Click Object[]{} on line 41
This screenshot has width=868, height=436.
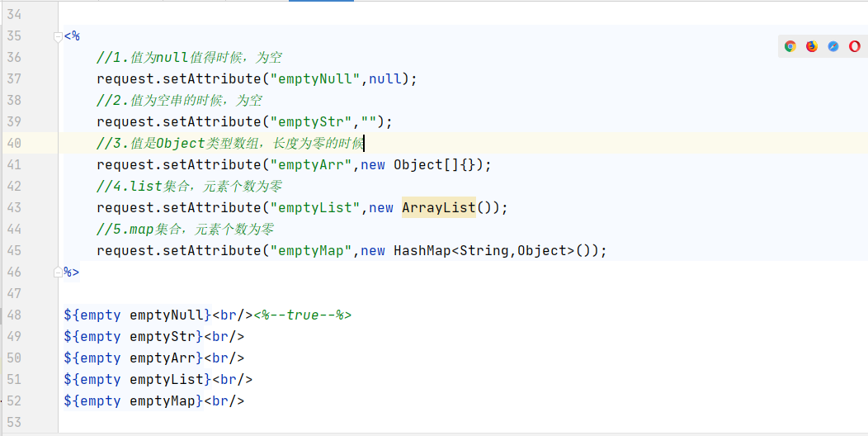[434, 164]
